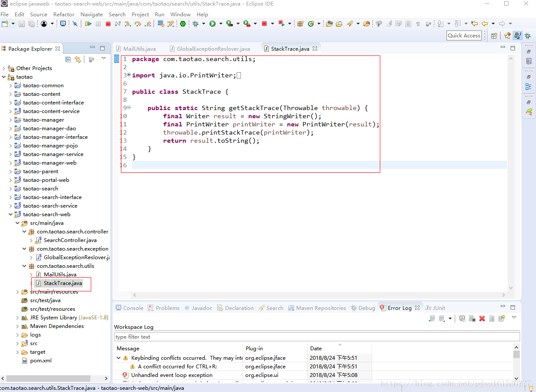Click the Skip All Breakpoints icon

click(75, 24)
